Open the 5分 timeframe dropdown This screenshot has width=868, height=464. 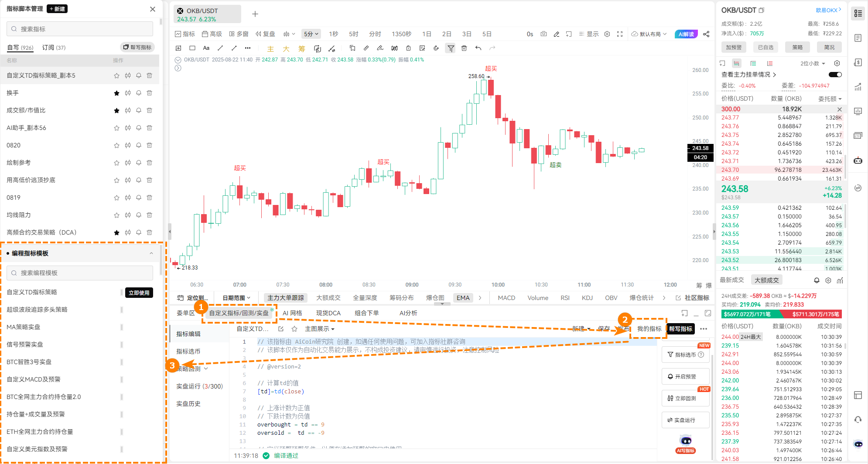coord(311,34)
